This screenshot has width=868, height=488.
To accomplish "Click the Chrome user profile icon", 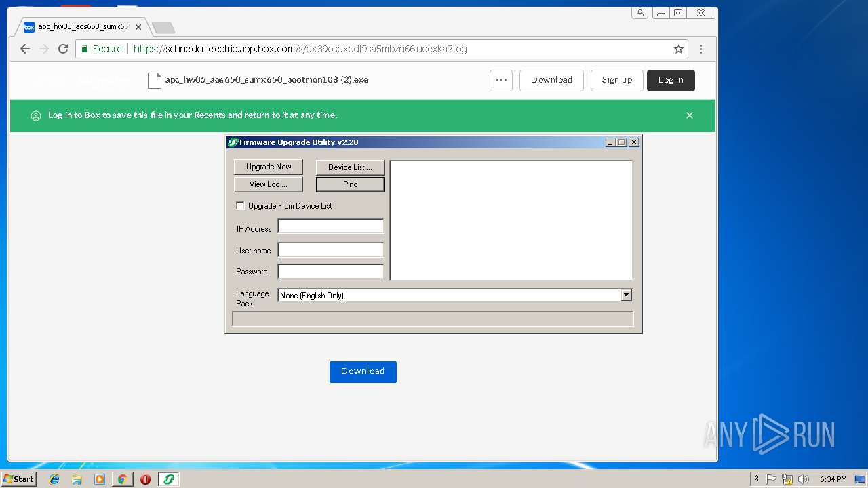I will pyautogui.click(x=639, y=13).
